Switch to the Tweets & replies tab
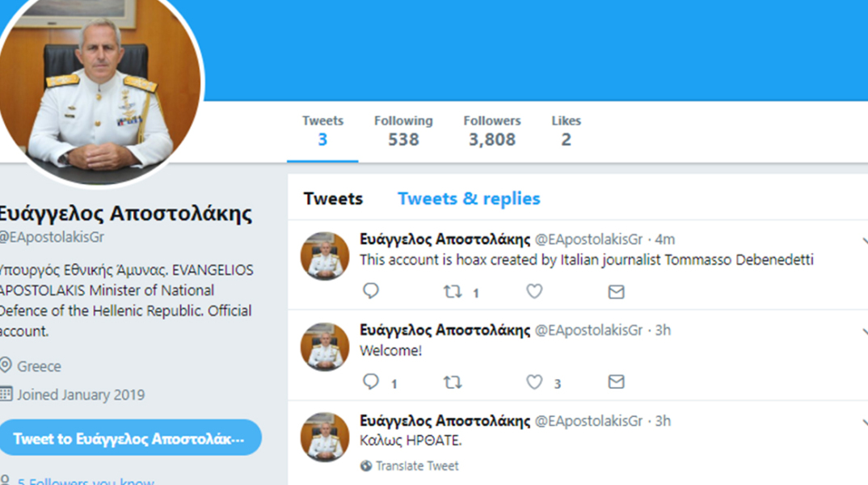 point(469,198)
